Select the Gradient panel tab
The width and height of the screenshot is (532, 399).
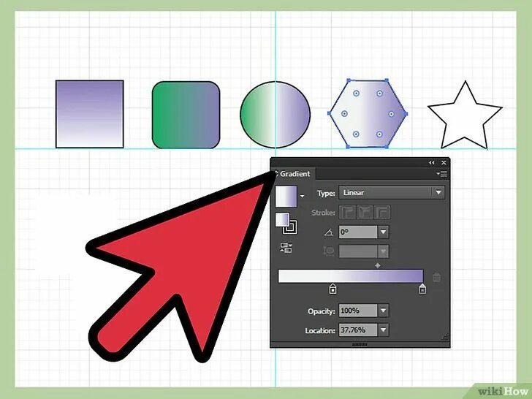(x=294, y=174)
